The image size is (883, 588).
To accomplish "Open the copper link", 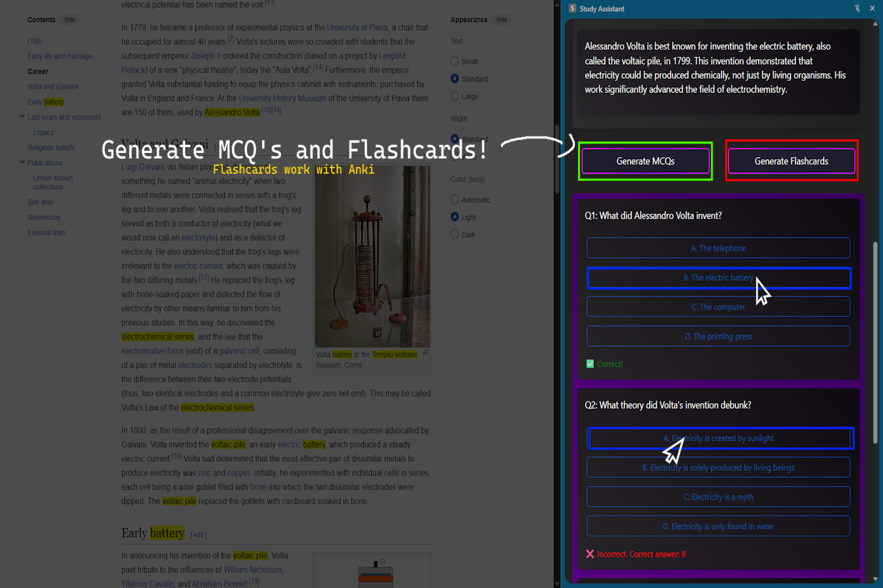I will (x=239, y=473).
